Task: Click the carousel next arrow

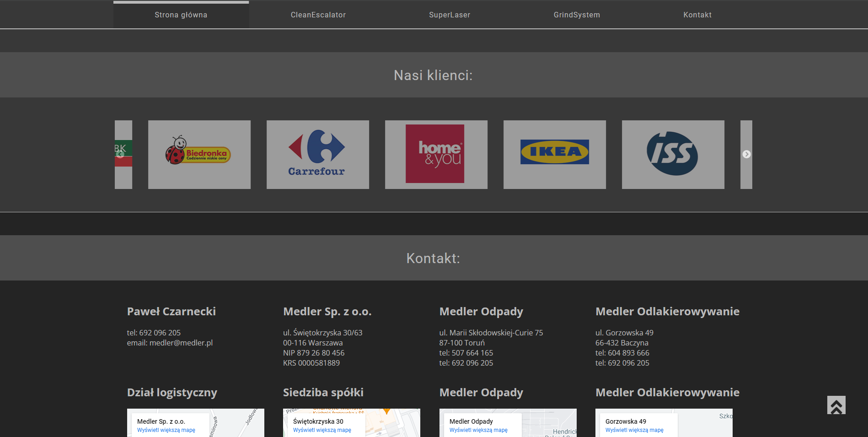Action: tap(746, 155)
